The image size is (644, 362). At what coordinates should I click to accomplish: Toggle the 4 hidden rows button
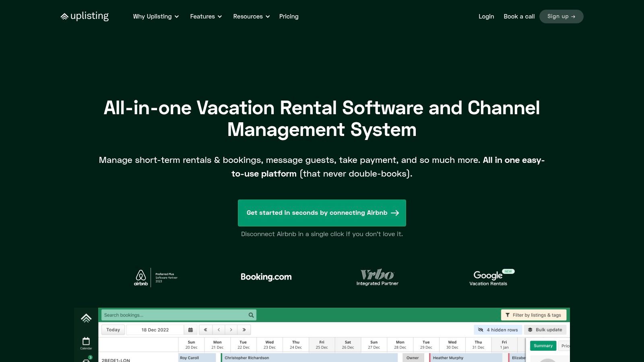click(498, 330)
